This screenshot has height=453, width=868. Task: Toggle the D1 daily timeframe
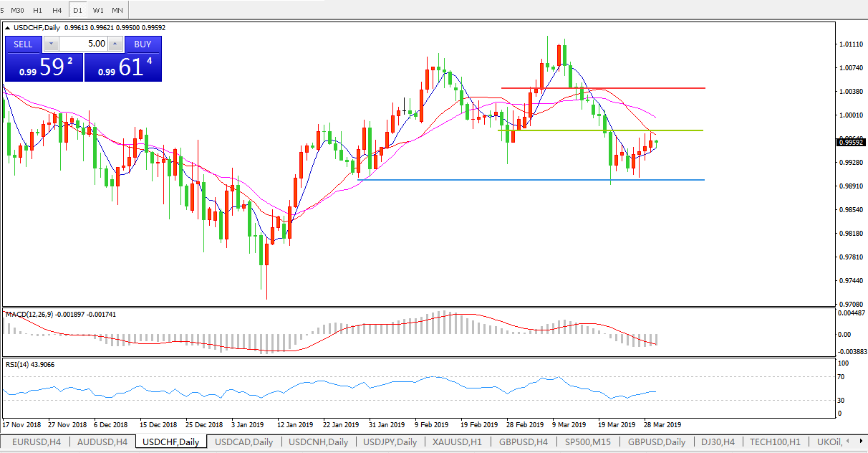pyautogui.click(x=78, y=10)
